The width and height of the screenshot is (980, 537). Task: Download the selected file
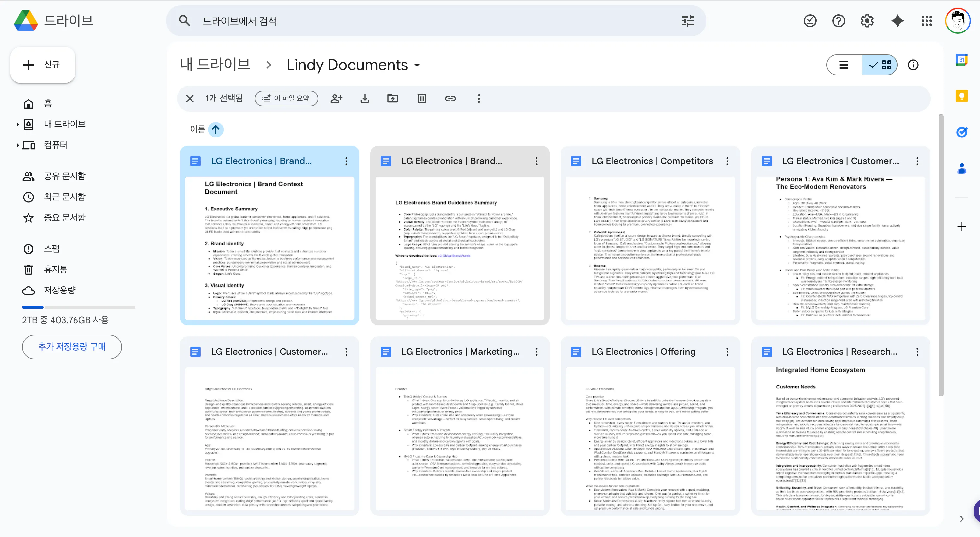tap(365, 99)
